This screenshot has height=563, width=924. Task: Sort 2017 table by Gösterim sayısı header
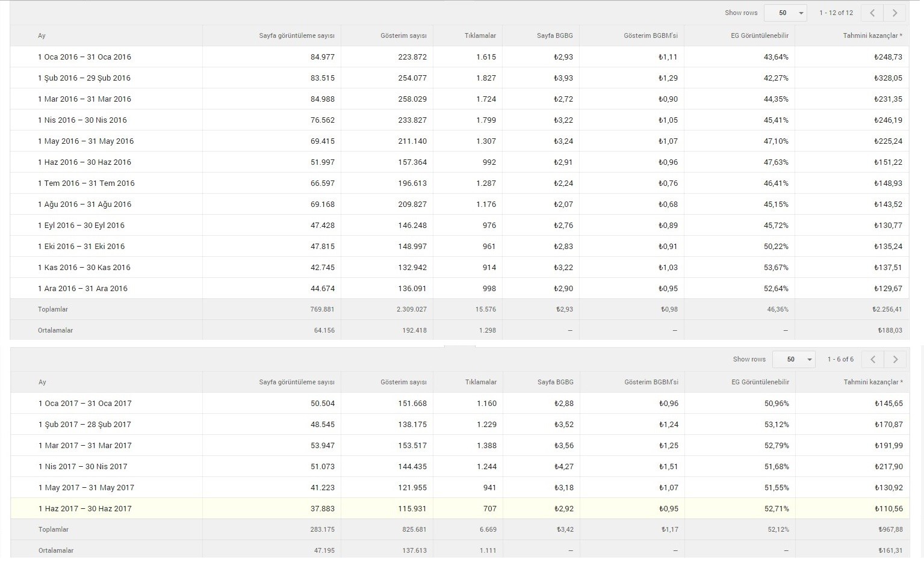[403, 382]
